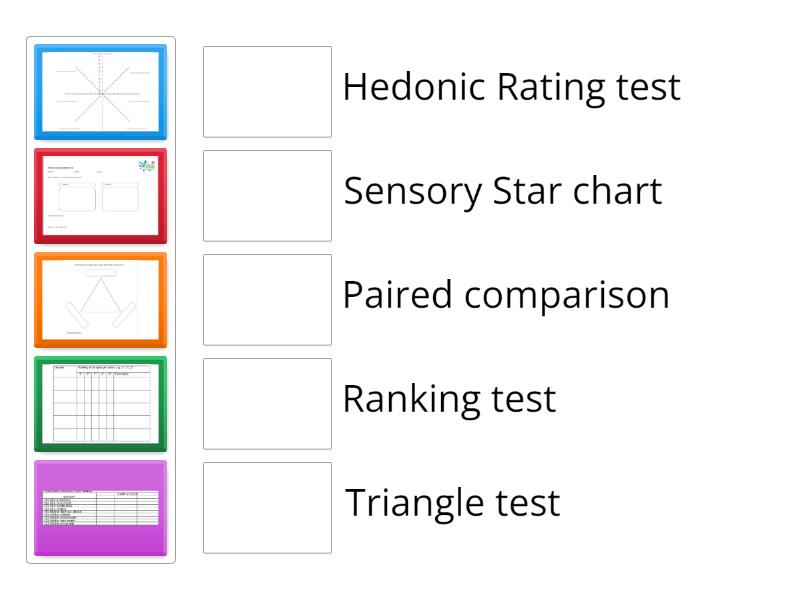Click the answer box beside Paired comparison
Screen dimensions: 800x600
[266, 300]
